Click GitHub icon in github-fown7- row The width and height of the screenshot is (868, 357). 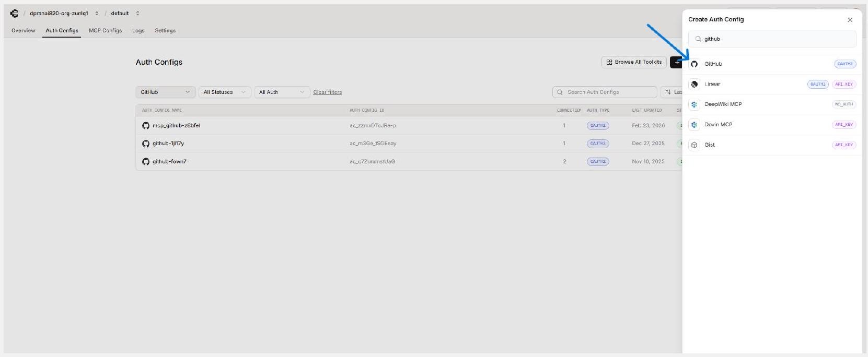tap(146, 162)
